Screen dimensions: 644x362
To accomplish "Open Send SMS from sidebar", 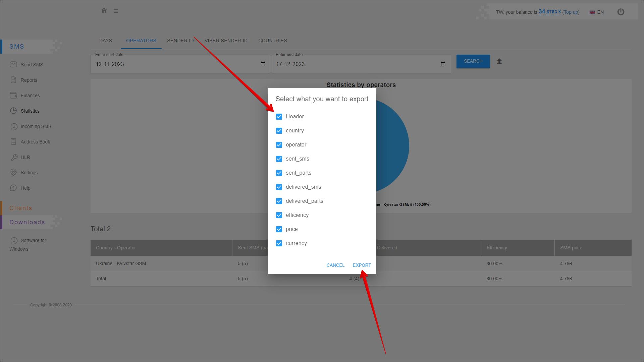I will 32,65.
